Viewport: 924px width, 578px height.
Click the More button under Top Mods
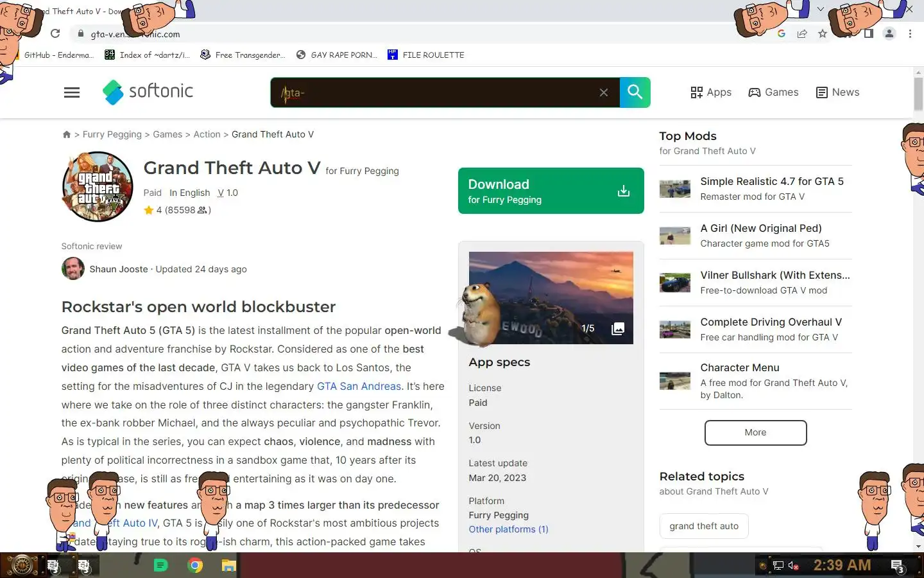756,433
